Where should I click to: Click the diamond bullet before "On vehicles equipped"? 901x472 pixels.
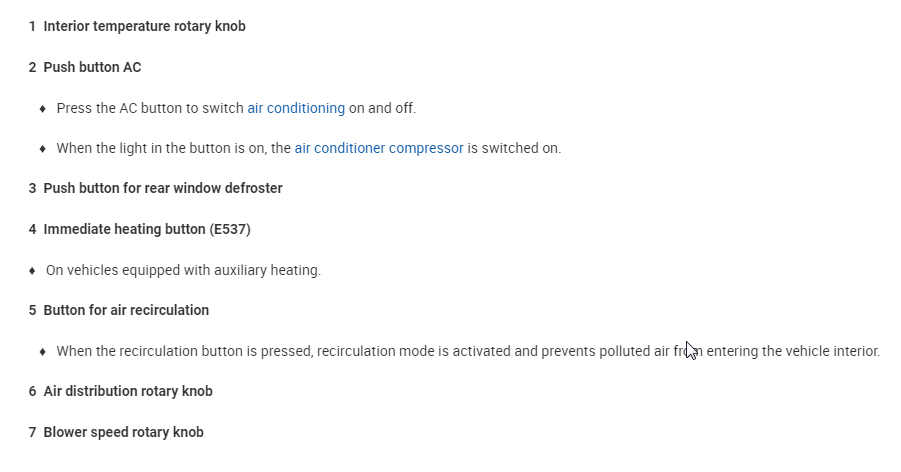coord(32,270)
